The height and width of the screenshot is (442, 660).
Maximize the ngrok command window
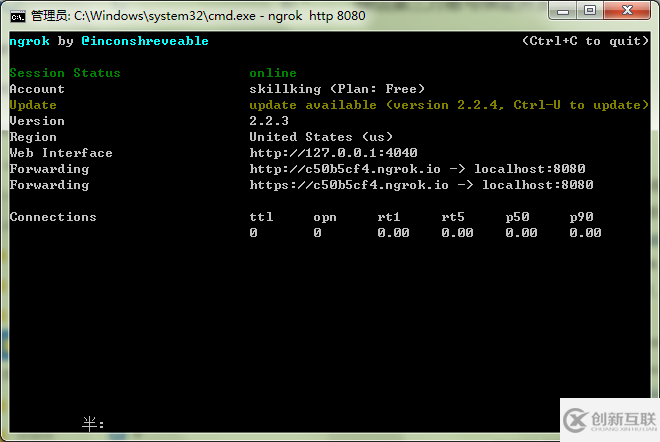590,11
